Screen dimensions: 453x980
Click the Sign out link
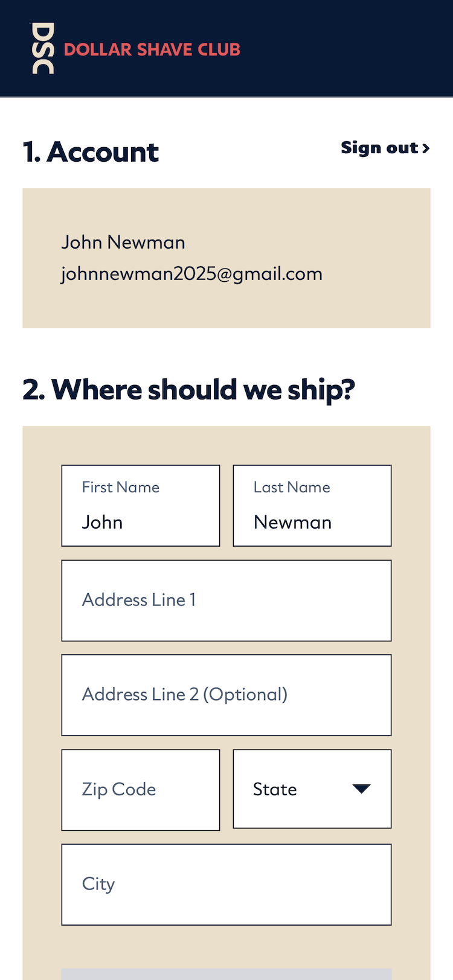click(379, 148)
